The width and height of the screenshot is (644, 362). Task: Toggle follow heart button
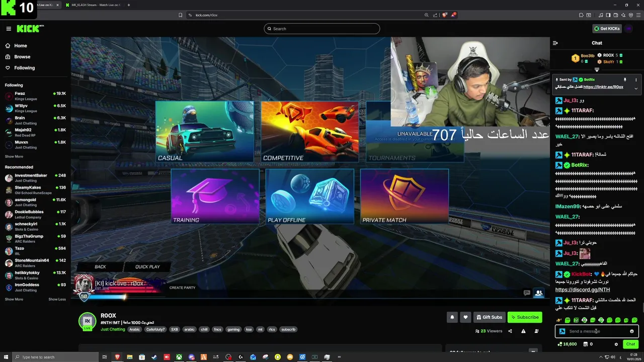(x=465, y=317)
